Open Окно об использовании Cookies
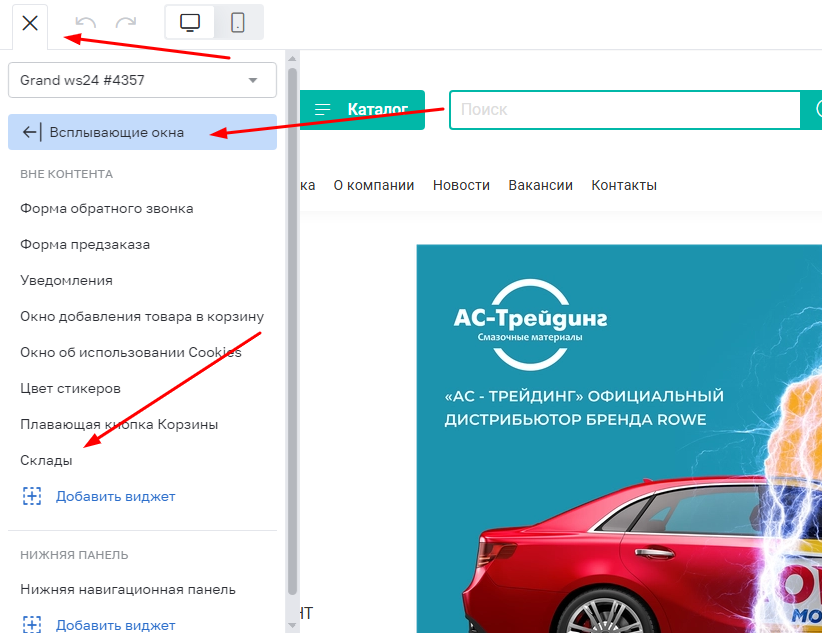 [131, 352]
